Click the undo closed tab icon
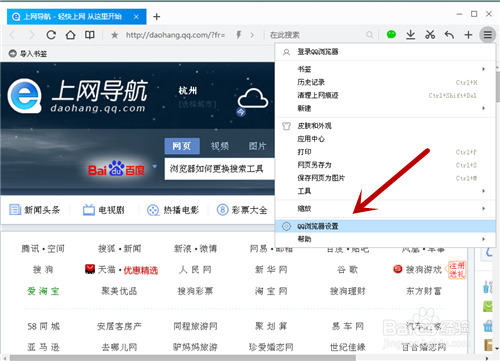 449,34
